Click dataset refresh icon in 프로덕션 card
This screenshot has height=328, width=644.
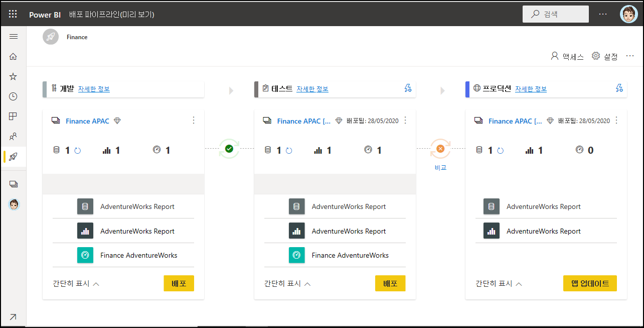pyautogui.click(x=500, y=150)
